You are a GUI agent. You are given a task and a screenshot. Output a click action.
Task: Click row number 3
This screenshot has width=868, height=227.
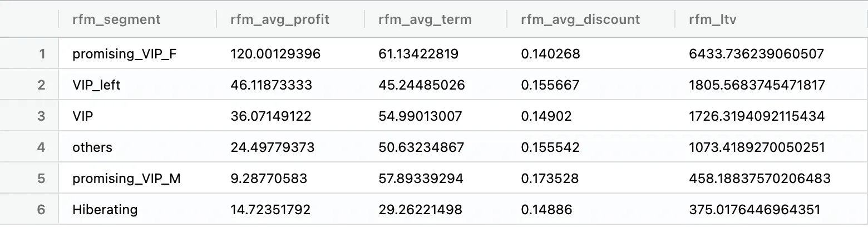point(41,116)
